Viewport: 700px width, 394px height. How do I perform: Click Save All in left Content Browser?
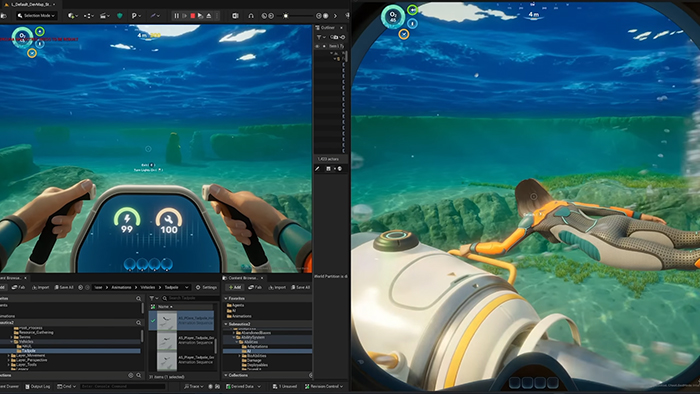pyautogui.click(x=63, y=287)
